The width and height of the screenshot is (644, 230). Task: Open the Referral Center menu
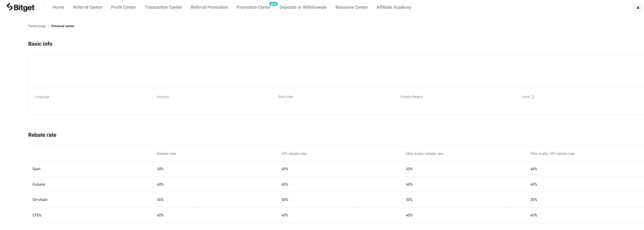[x=87, y=8]
